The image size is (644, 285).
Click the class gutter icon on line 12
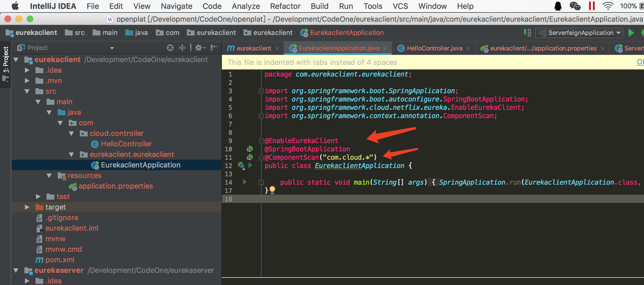pos(241,166)
